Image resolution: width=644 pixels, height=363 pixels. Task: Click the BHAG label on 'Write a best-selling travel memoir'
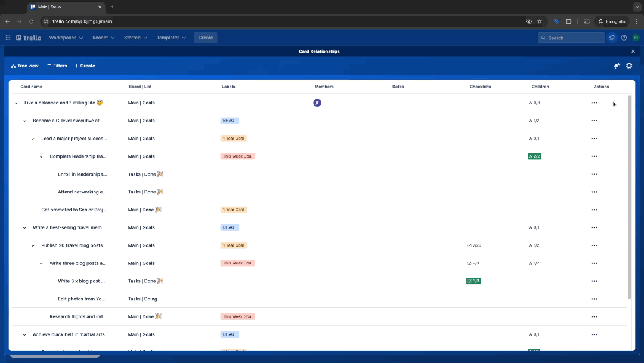(229, 227)
